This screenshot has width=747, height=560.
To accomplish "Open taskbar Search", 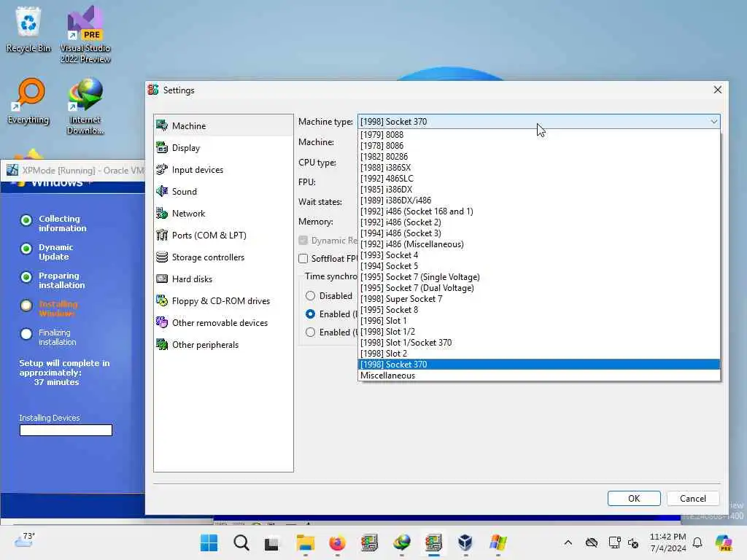I will pyautogui.click(x=241, y=542).
